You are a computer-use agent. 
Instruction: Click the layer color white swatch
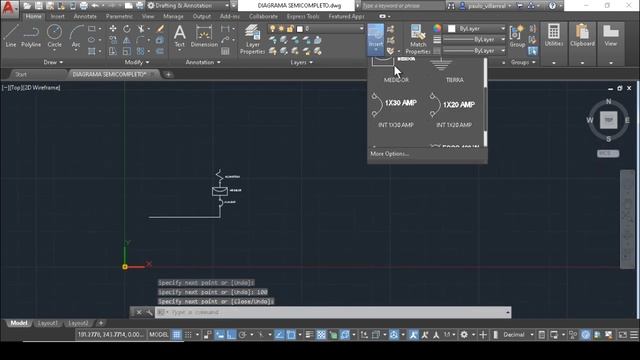[x=300, y=29]
